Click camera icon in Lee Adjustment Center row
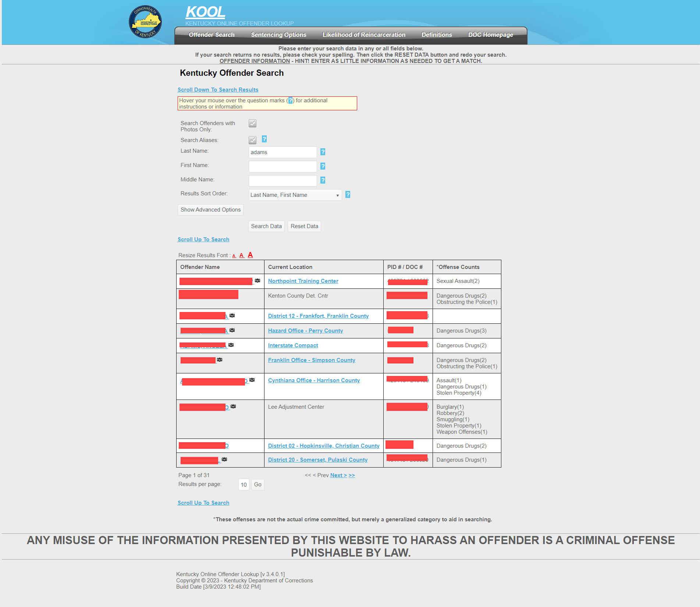The height and width of the screenshot is (607, 700). click(233, 407)
